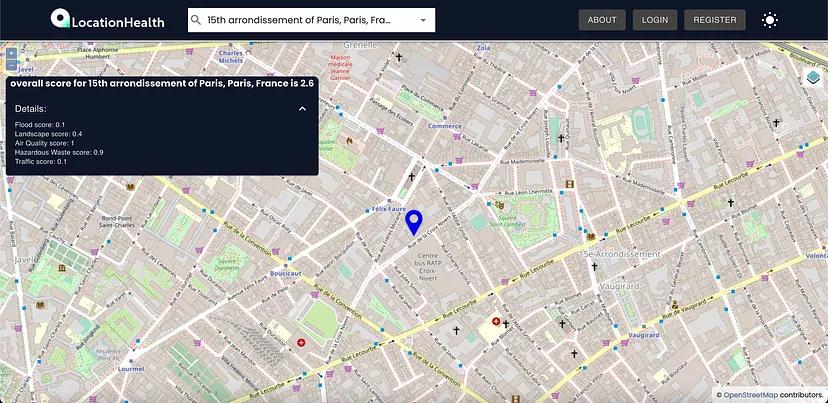Toggle light/dark theme sun icon
Viewport: 828px width, 403px height.
(770, 20)
